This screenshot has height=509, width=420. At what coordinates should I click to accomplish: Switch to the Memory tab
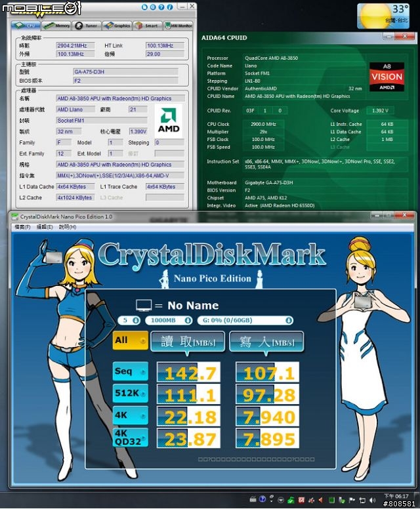56,26
